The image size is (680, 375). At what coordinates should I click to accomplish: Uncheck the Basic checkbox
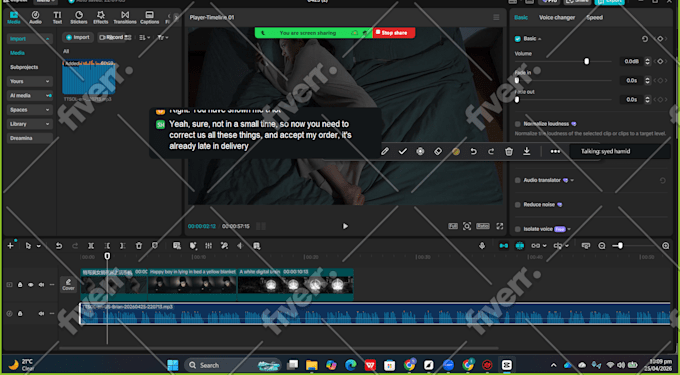(517, 39)
